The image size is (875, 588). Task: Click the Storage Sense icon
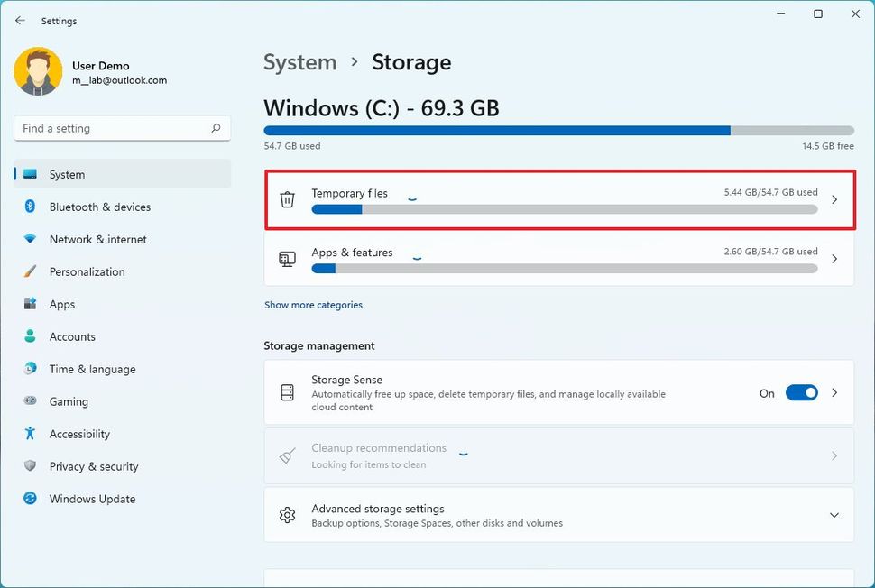(287, 392)
